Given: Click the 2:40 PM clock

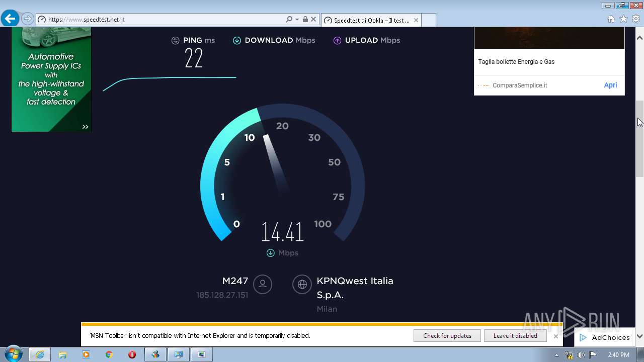Looking at the screenshot, I should 618,355.
